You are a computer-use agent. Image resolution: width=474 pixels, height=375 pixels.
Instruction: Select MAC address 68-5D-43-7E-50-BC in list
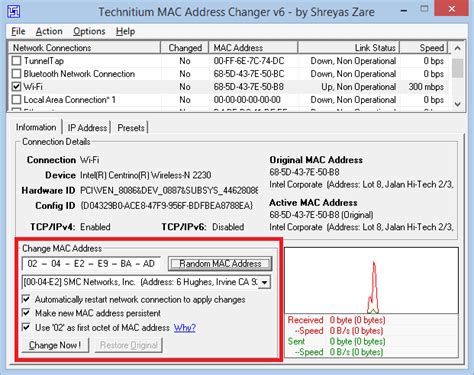(x=249, y=74)
